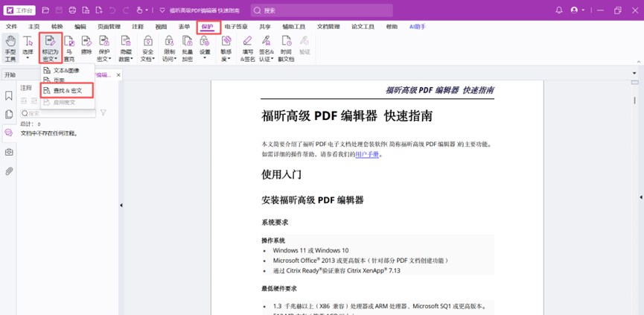Open the Attachments paperclip panel
The width and height of the screenshot is (644, 315).
click(9, 171)
